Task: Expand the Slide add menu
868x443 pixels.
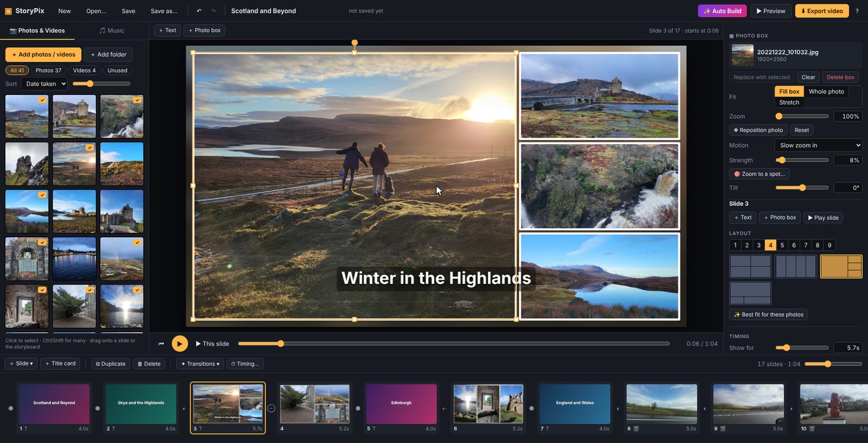Action: point(21,364)
